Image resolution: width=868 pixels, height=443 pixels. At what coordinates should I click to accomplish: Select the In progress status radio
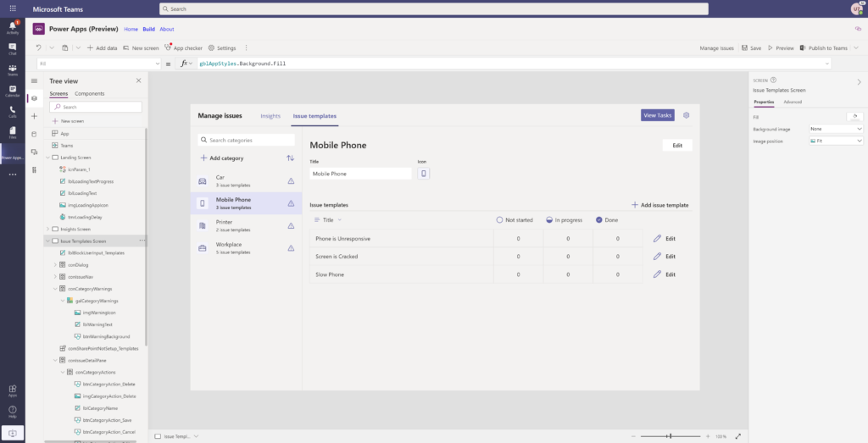pos(549,219)
